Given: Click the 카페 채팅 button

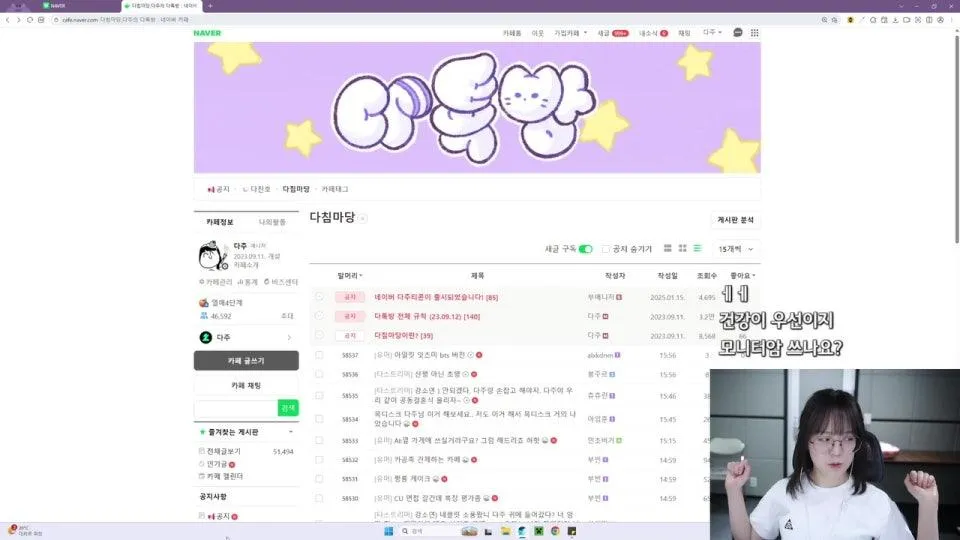Looking at the screenshot, I should 246,385.
